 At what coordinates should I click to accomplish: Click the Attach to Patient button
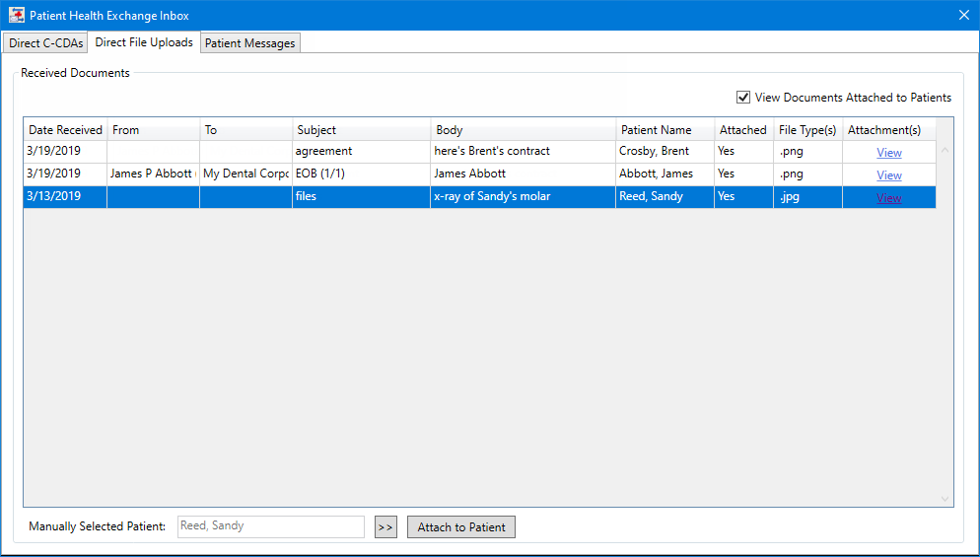[x=460, y=527]
